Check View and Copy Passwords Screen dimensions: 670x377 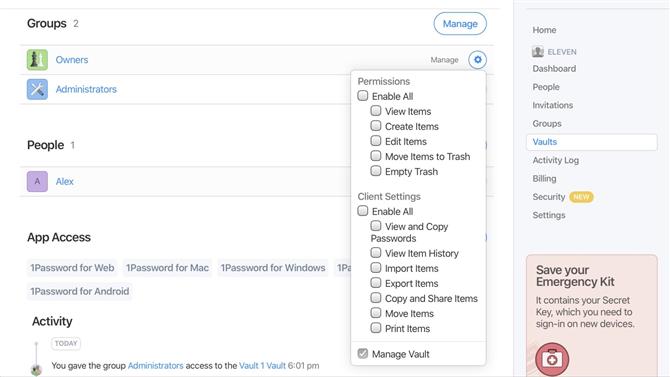tap(376, 226)
